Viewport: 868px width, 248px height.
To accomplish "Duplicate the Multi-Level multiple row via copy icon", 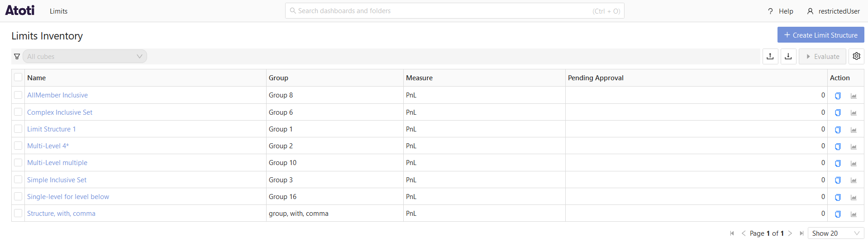I will pos(838,163).
